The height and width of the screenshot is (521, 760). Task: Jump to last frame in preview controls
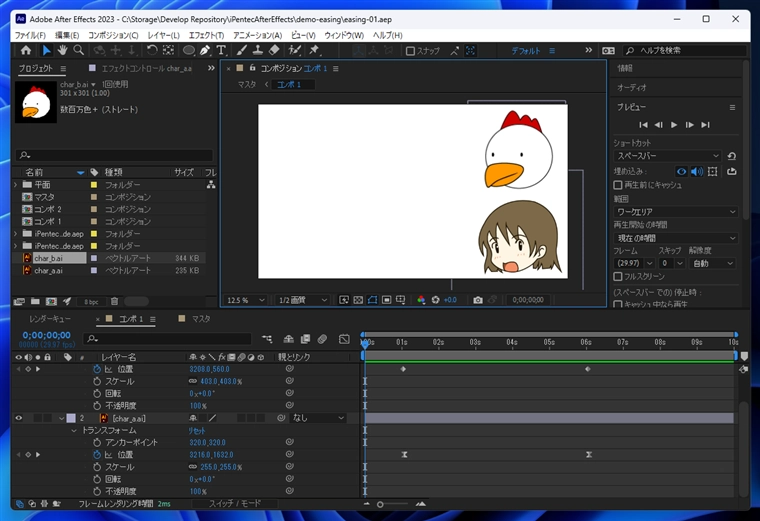click(705, 125)
